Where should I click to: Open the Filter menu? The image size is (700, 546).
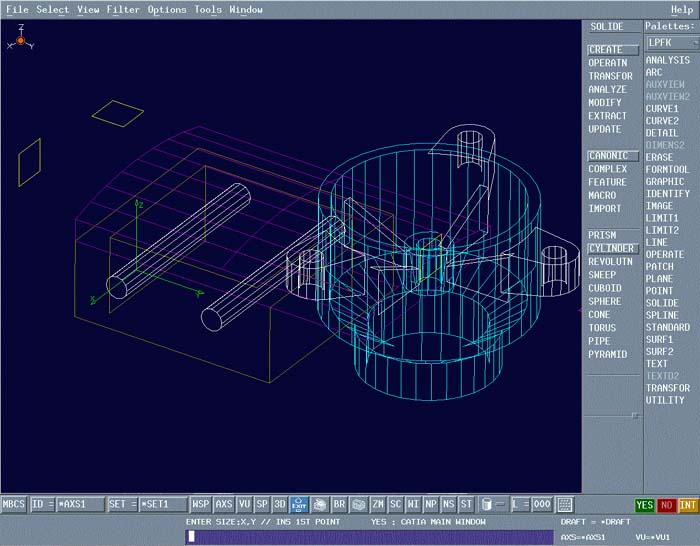[x=123, y=10]
